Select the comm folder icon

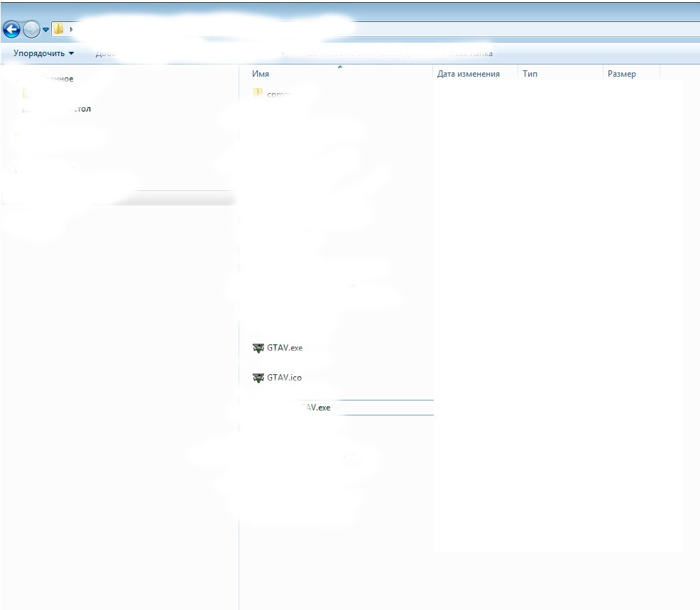coord(258,93)
